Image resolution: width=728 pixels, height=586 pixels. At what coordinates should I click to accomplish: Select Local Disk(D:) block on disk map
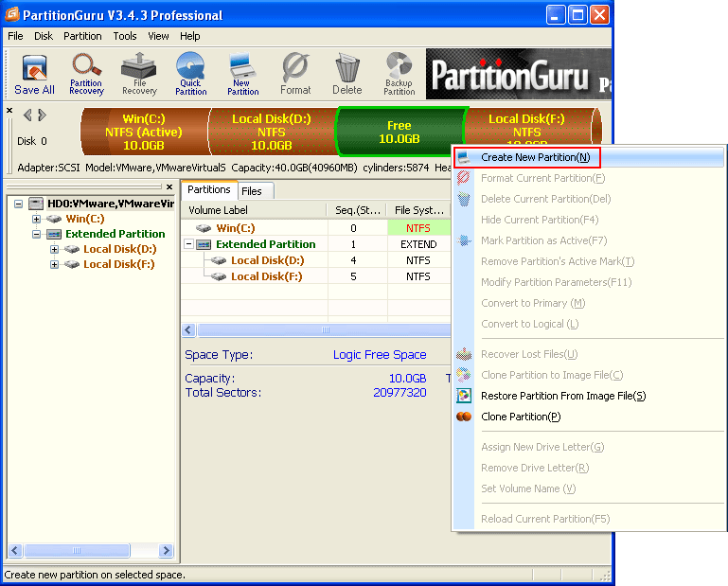pos(272,132)
